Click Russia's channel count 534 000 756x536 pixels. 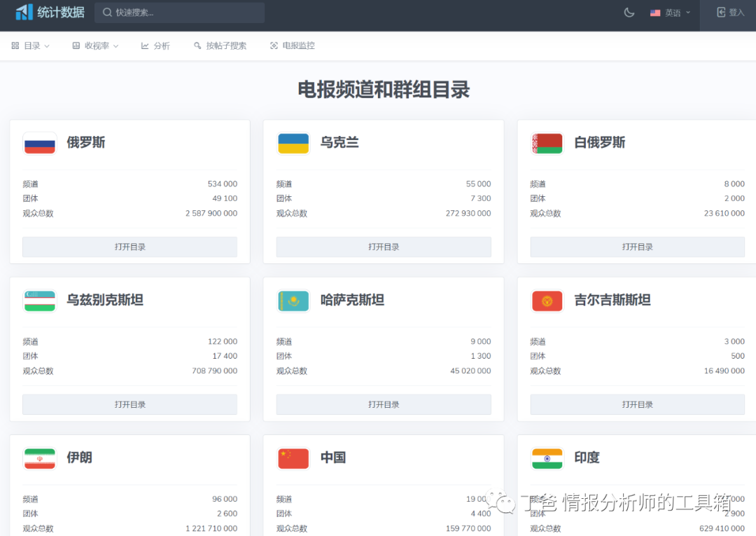click(223, 184)
